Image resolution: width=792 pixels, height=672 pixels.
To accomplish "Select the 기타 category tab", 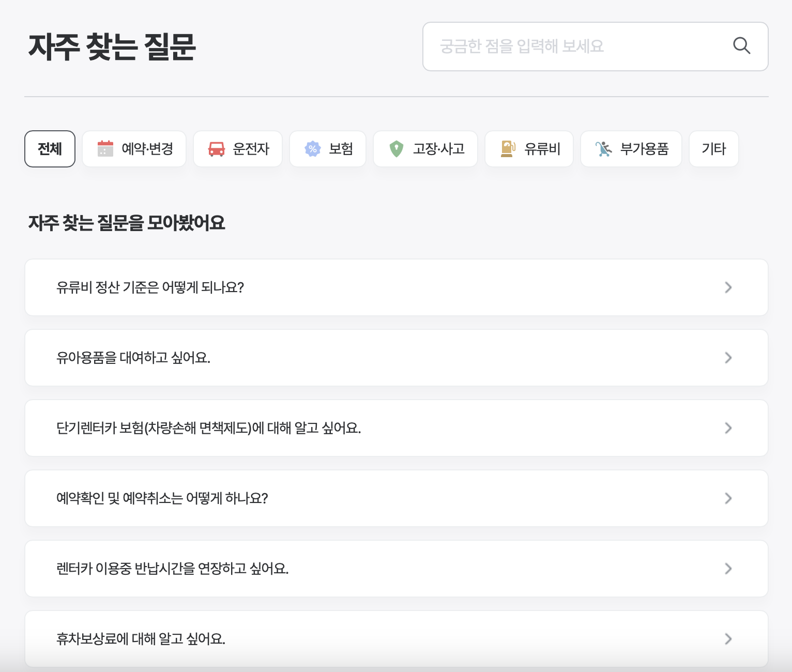I will click(714, 149).
